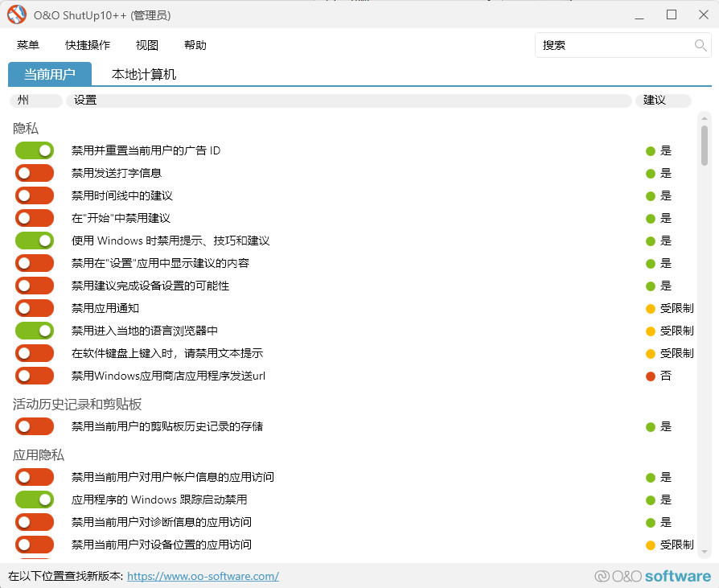Open the 视图 menu
The width and height of the screenshot is (719, 588).
pyautogui.click(x=147, y=45)
